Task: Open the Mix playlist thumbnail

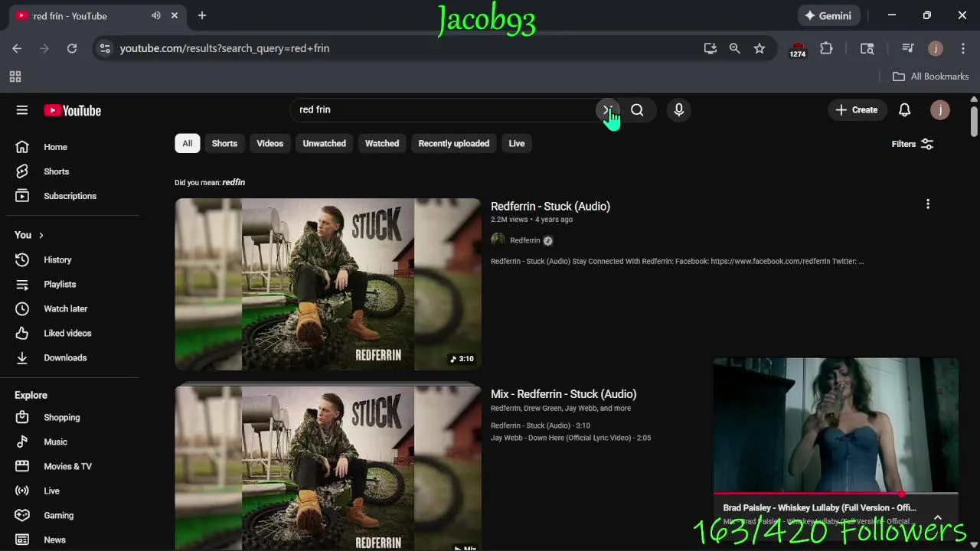Action: pyautogui.click(x=328, y=468)
